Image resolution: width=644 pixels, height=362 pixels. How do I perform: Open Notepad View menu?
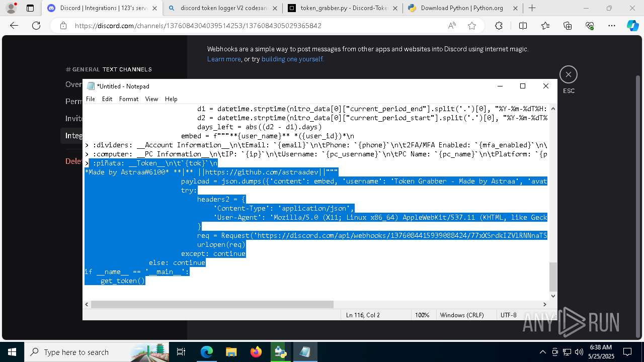click(x=151, y=99)
